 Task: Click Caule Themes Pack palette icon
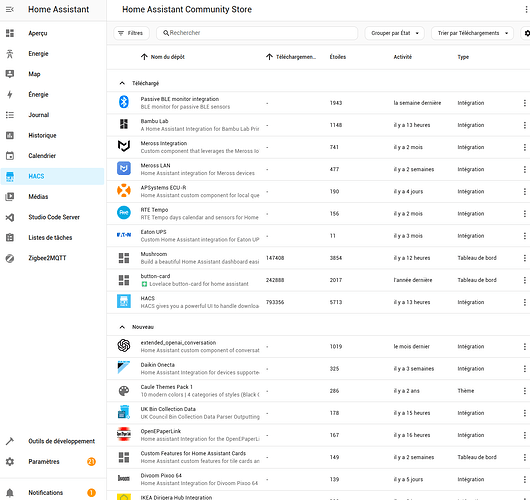point(124,391)
